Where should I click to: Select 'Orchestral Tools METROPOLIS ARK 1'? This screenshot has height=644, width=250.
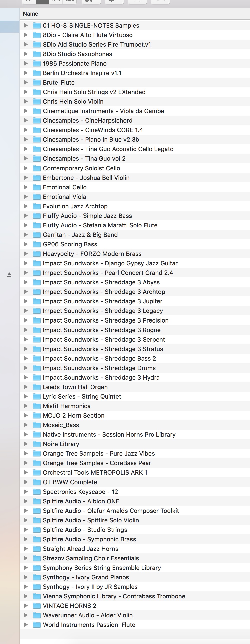(135, 472)
